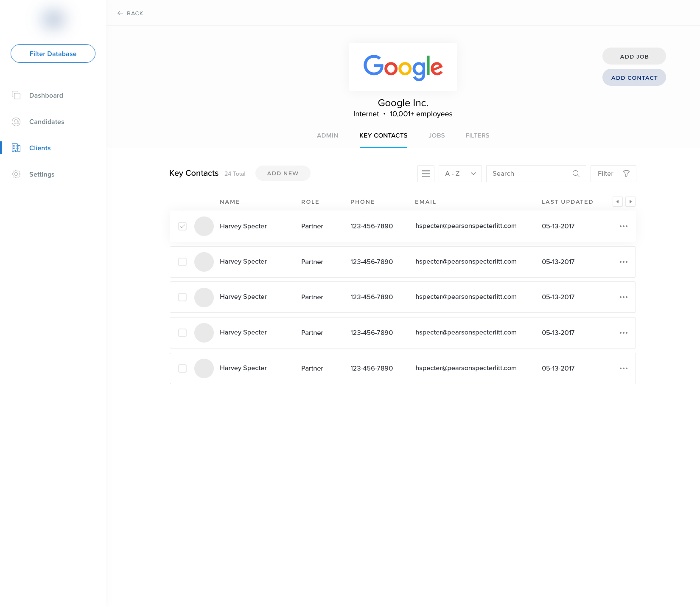The height and width of the screenshot is (607, 700).
Task: Click the avatar in the third contact row
Action: 204,297
